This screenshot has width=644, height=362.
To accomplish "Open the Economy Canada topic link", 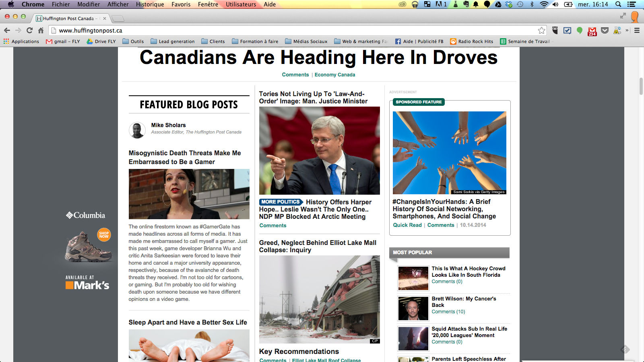I will [335, 75].
